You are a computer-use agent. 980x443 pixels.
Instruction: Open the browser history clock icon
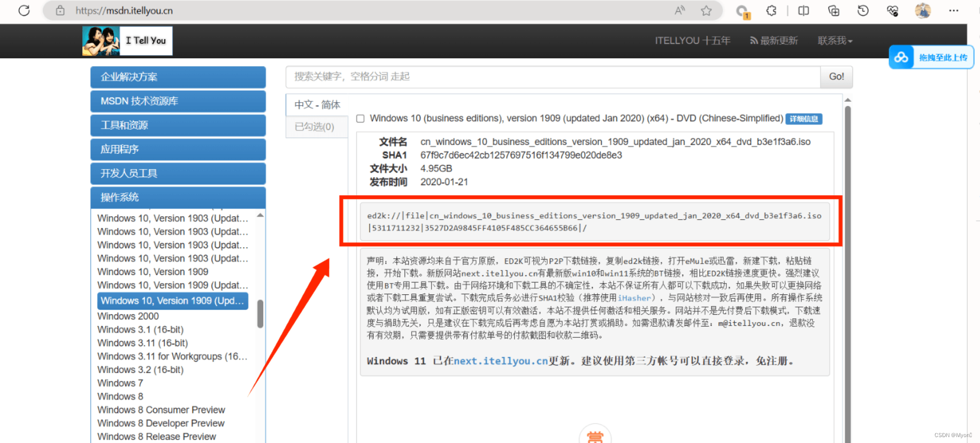(x=863, y=11)
